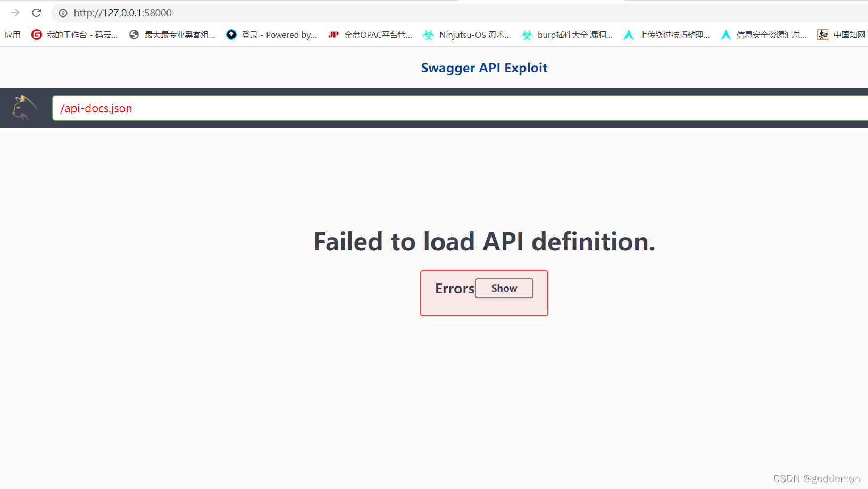The width and height of the screenshot is (868, 489).
Task: Click Failed to load API definition text
Action: click(x=484, y=242)
